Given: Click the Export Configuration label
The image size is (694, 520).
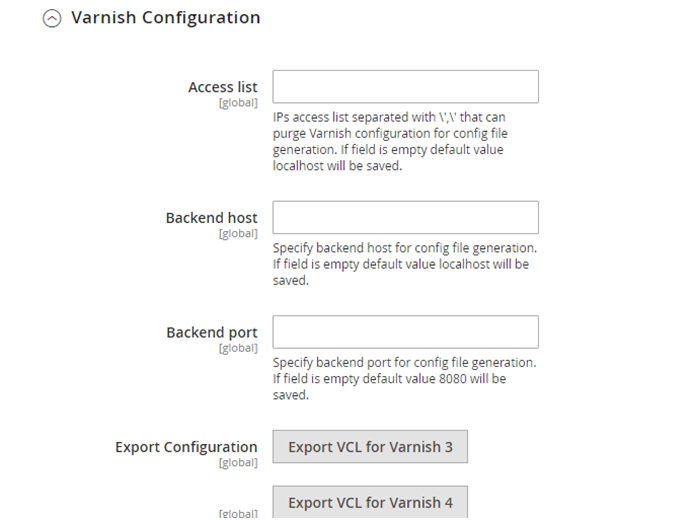Looking at the screenshot, I should (186, 447).
